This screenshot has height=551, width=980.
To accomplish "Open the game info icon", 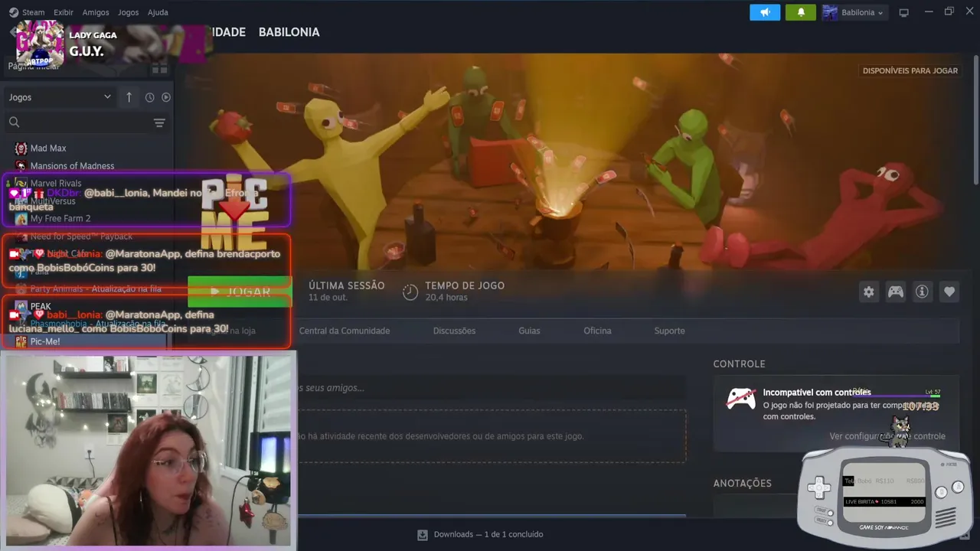I will click(x=922, y=292).
